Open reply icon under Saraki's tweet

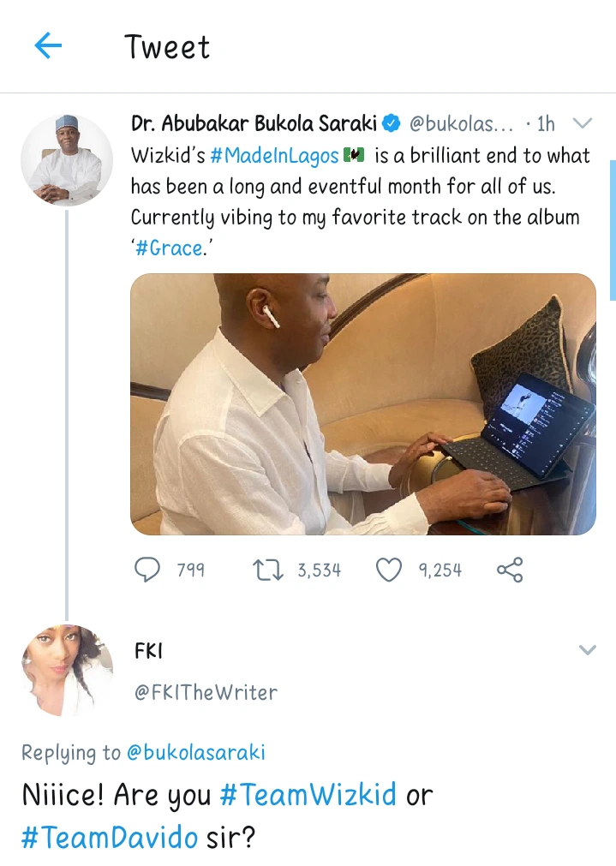pyautogui.click(x=148, y=570)
